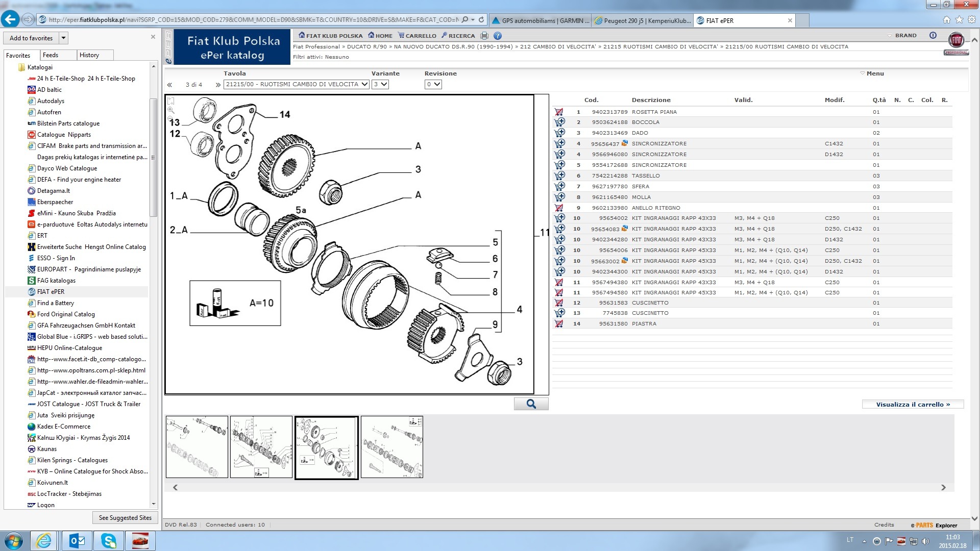
Task: Add CUSCINETTO 7745838 to cart
Action: (559, 313)
